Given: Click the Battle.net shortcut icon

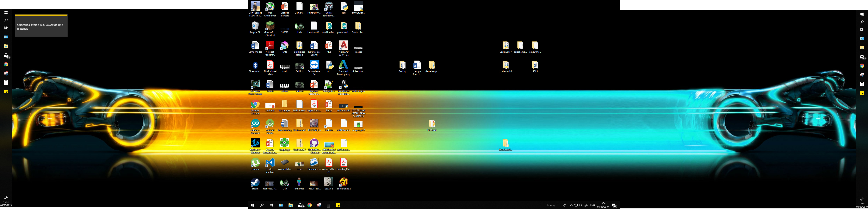Looking at the screenshot, I should [x=255, y=146].
